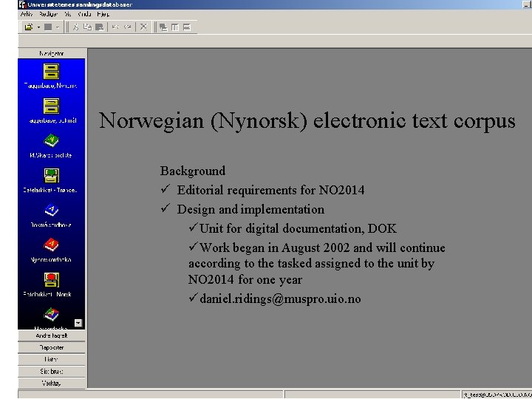Open the Taggerbase Nynorsk cabinet icon
Viewport: 532px width, 399px height.
[x=51, y=72]
